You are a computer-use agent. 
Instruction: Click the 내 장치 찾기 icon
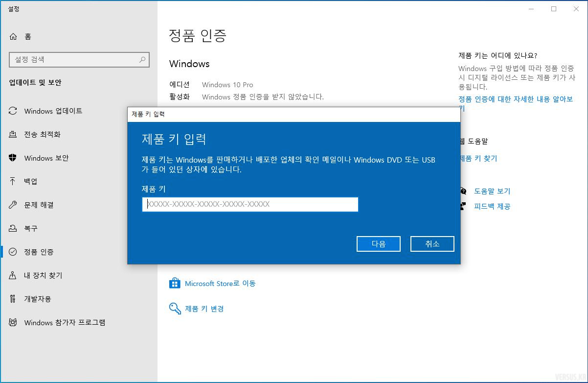[13, 276]
